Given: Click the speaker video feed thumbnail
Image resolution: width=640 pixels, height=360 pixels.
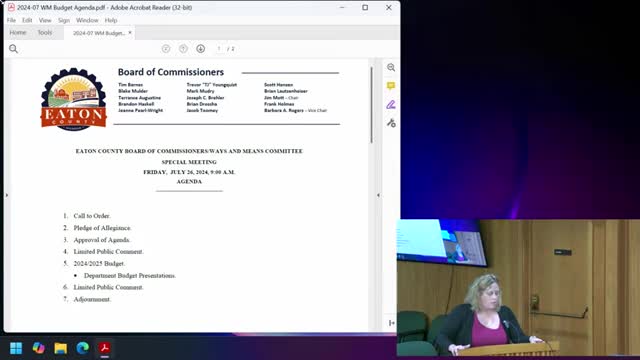Looking at the screenshot, I should [518, 288].
